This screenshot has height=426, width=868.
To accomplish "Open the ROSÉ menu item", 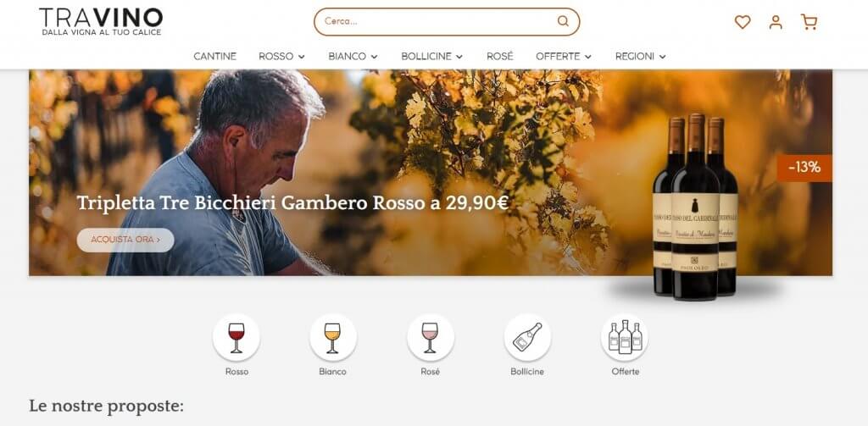I will [x=500, y=57].
